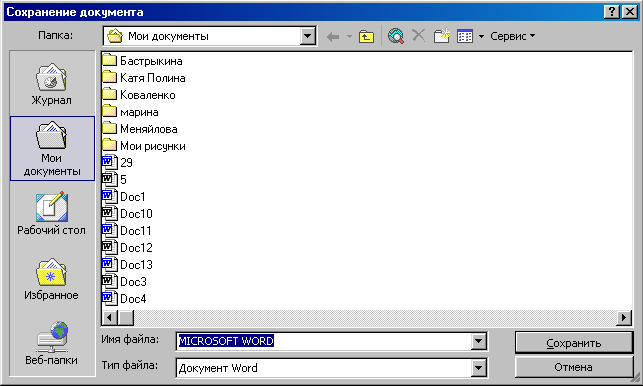Click the folder icon beside Мои рисунки
The image size is (643, 386).
(x=109, y=145)
